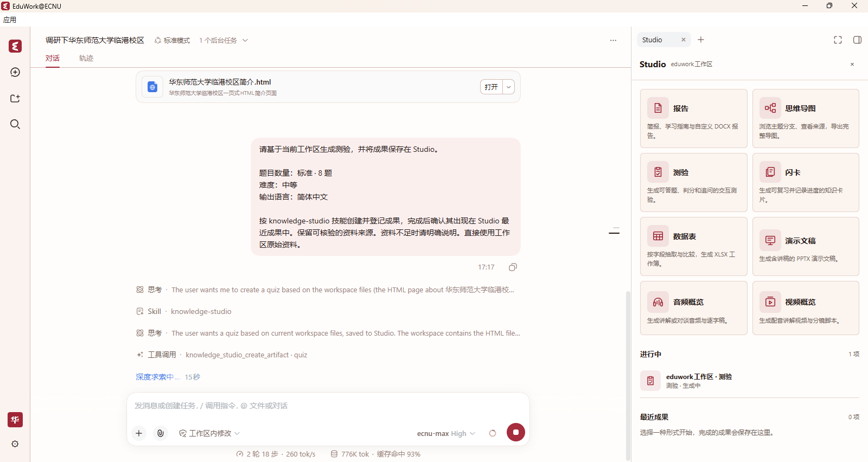Open search from the left sidebar
Image resolution: width=868 pixels, height=462 pixels.
(15, 124)
